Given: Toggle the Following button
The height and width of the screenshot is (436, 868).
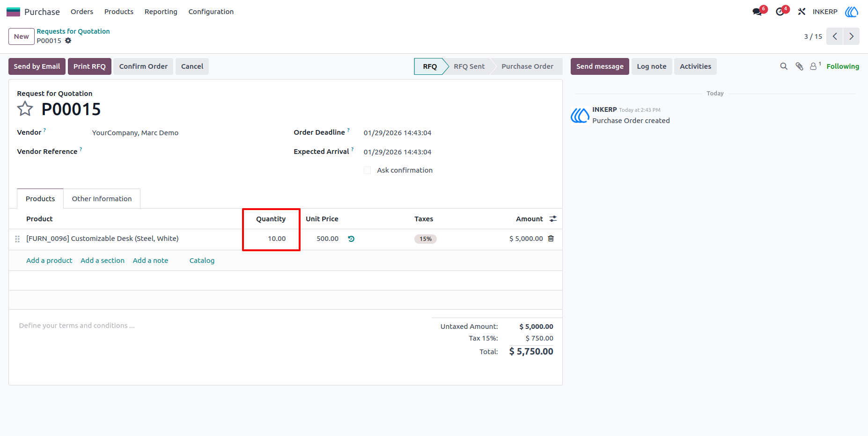Looking at the screenshot, I should pos(843,66).
